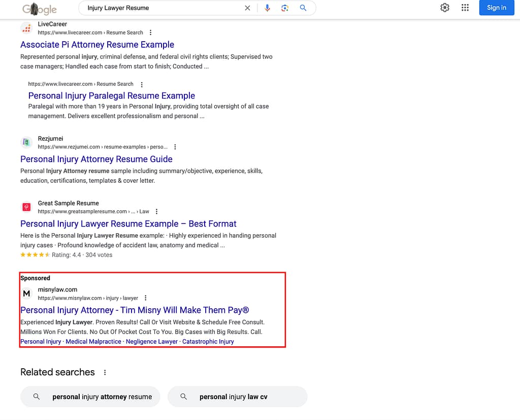Open Personal Injury Paralegal Resume Example link

[111, 95]
